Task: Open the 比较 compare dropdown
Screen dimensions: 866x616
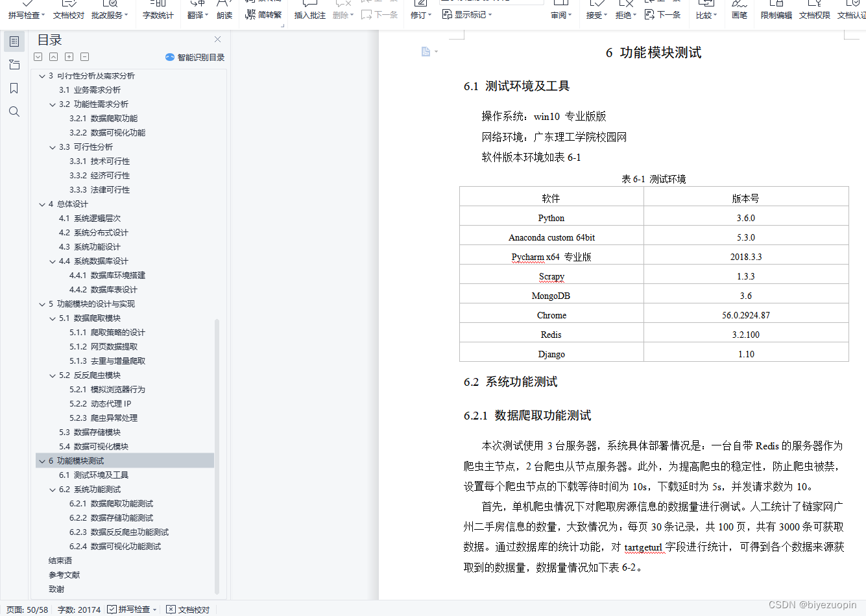Action: click(706, 15)
